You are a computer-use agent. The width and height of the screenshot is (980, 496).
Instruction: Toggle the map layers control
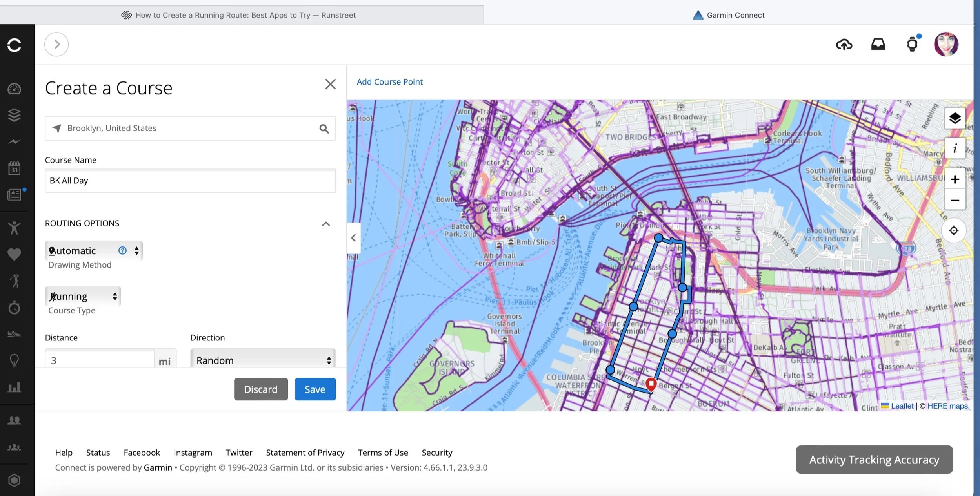(955, 118)
